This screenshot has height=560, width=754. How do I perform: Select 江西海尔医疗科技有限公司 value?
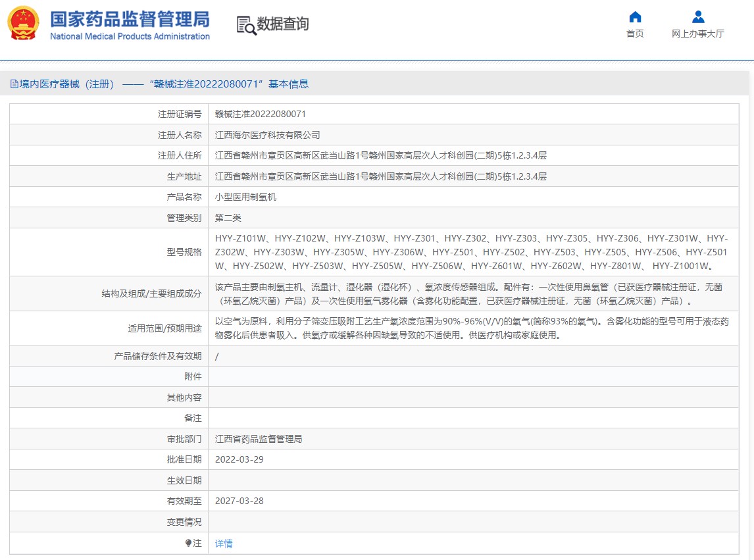click(267, 135)
